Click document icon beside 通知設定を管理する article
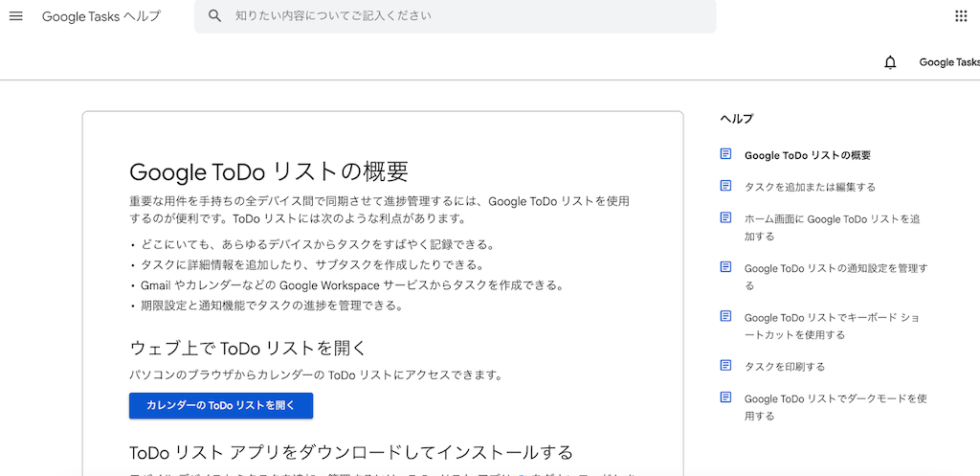980x476 pixels. click(x=725, y=267)
